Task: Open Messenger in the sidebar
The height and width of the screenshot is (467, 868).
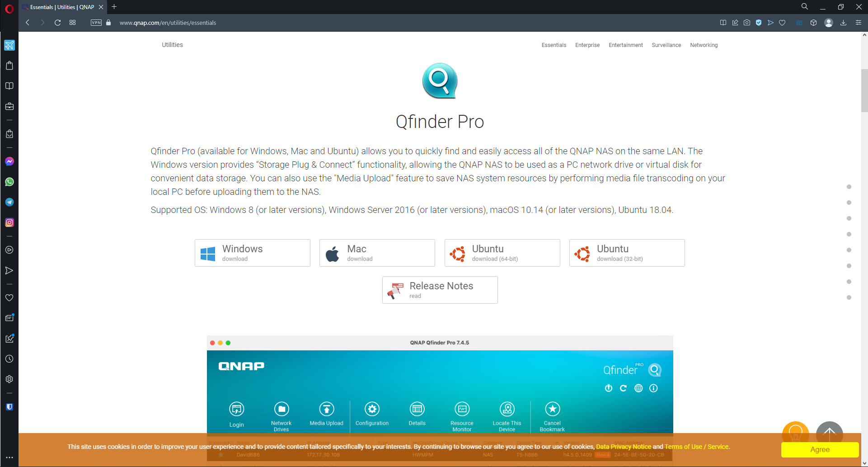Action: (9, 161)
